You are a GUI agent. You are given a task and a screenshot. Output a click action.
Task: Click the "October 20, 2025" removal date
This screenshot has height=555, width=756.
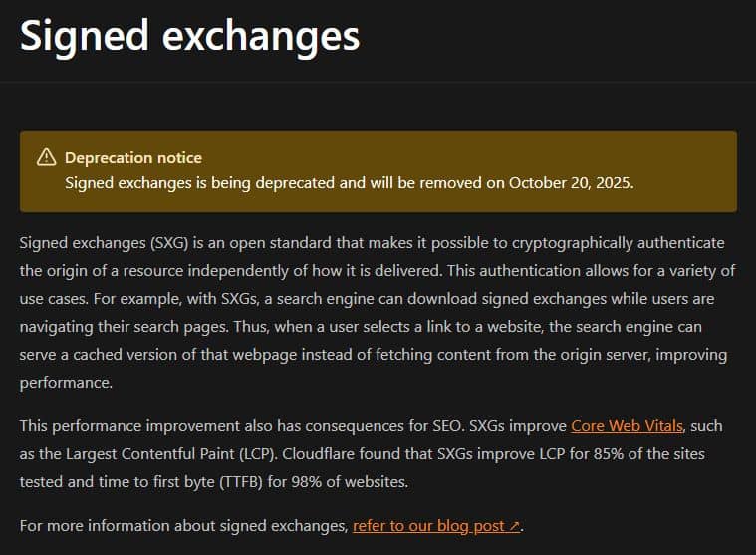point(570,183)
